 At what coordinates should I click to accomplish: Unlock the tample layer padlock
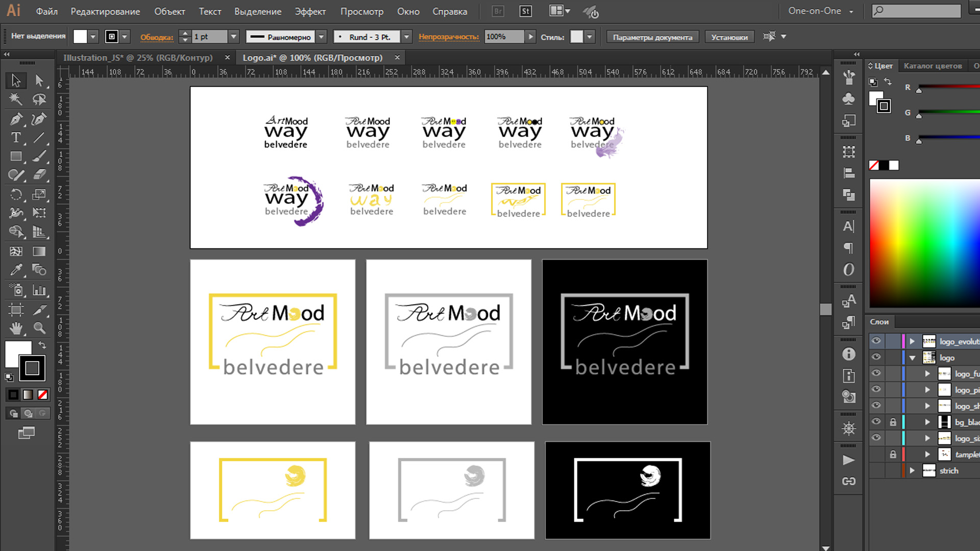click(893, 454)
